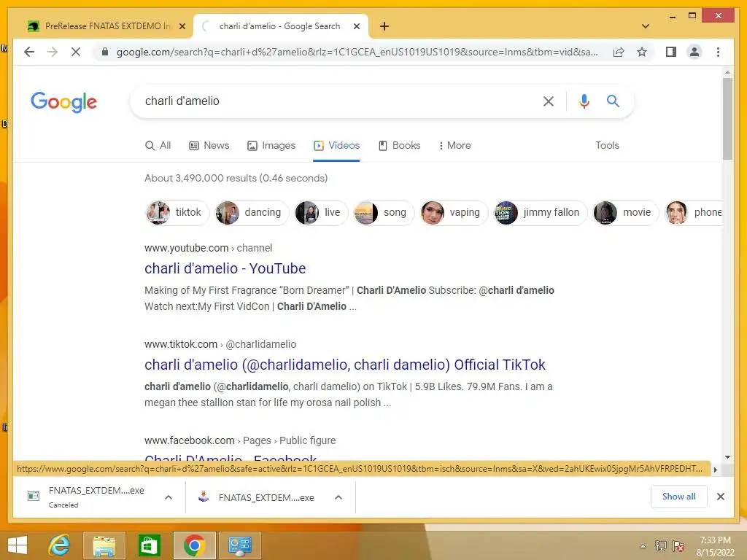
Task: Close the PreRelease FNATAS EXTDEMO tab
Action: click(x=182, y=26)
